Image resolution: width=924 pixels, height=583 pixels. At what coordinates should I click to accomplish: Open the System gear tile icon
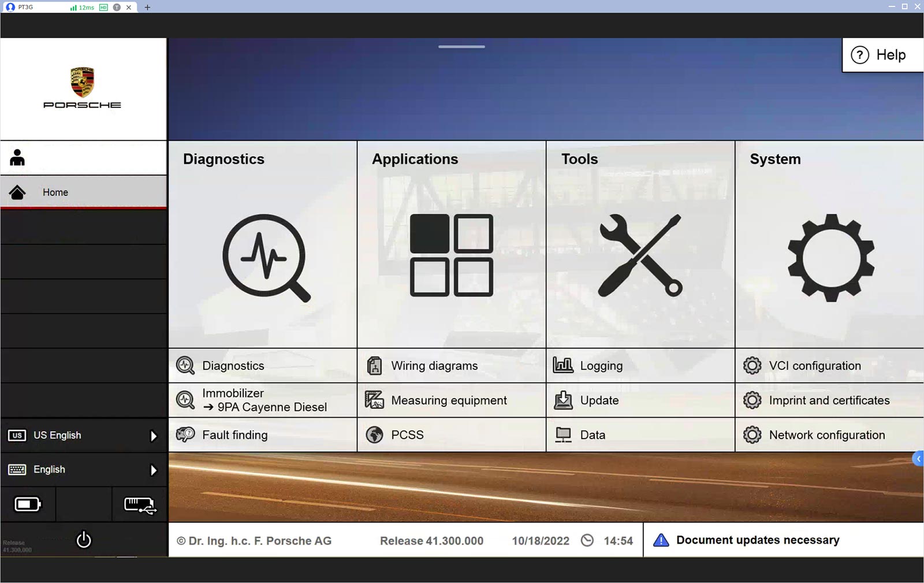[831, 258]
